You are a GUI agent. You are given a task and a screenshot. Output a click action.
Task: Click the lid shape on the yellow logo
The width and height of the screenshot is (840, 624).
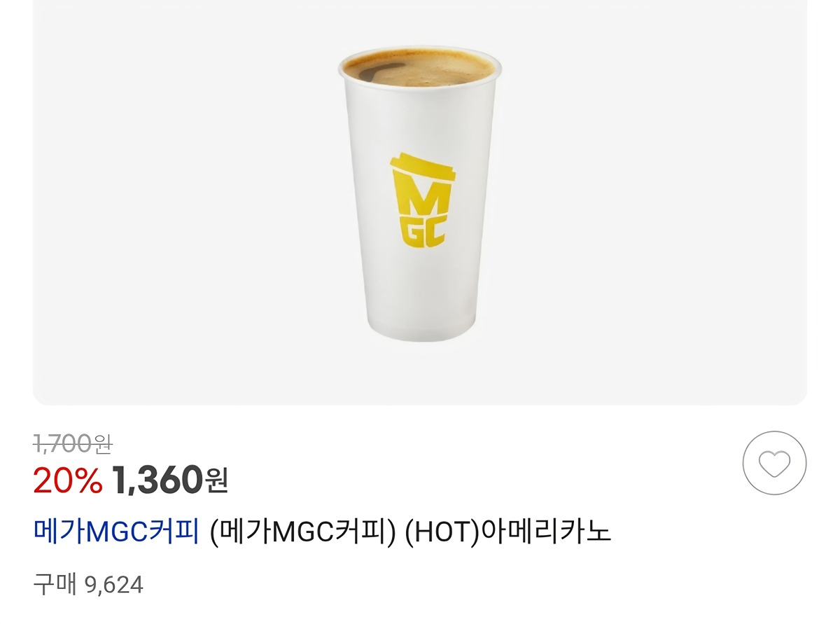422,167
